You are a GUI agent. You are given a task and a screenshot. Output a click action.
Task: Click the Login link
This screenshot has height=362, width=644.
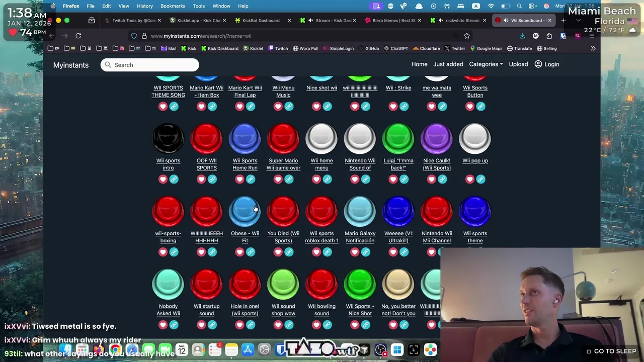click(x=547, y=64)
